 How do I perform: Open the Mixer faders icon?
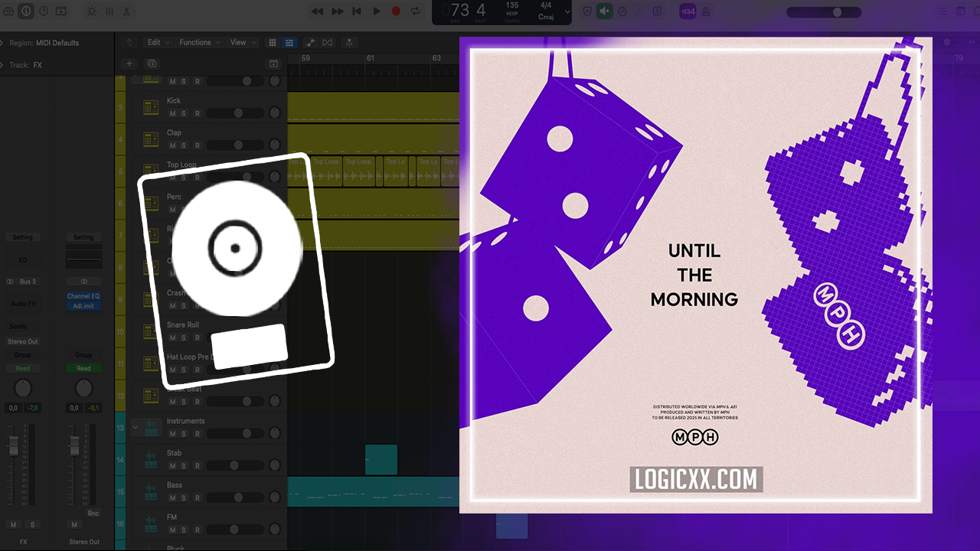coord(109,11)
